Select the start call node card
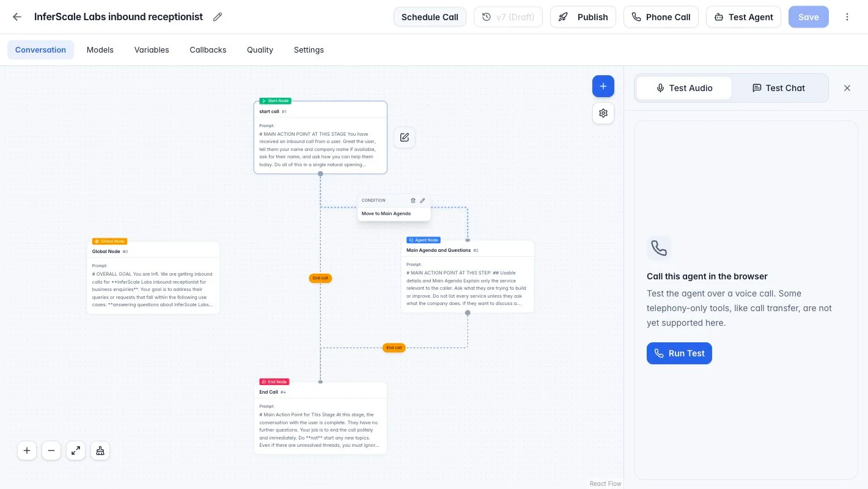 coord(320,138)
